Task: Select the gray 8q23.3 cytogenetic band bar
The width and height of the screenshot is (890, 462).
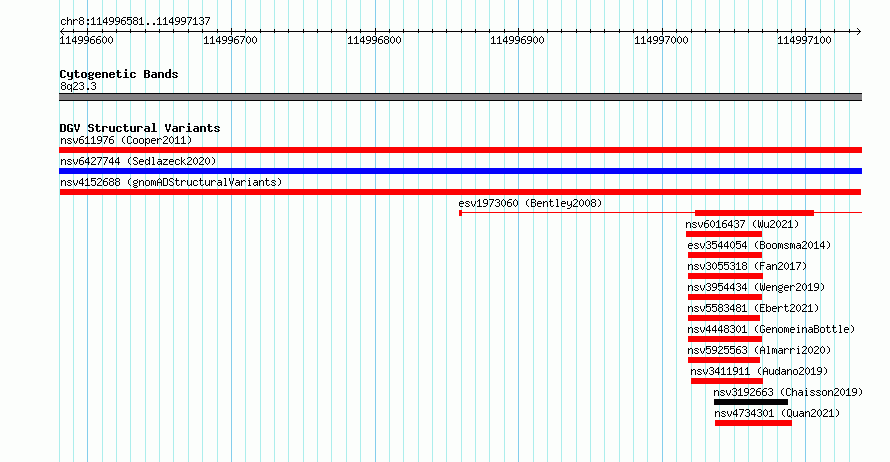Action: pyautogui.click(x=460, y=97)
